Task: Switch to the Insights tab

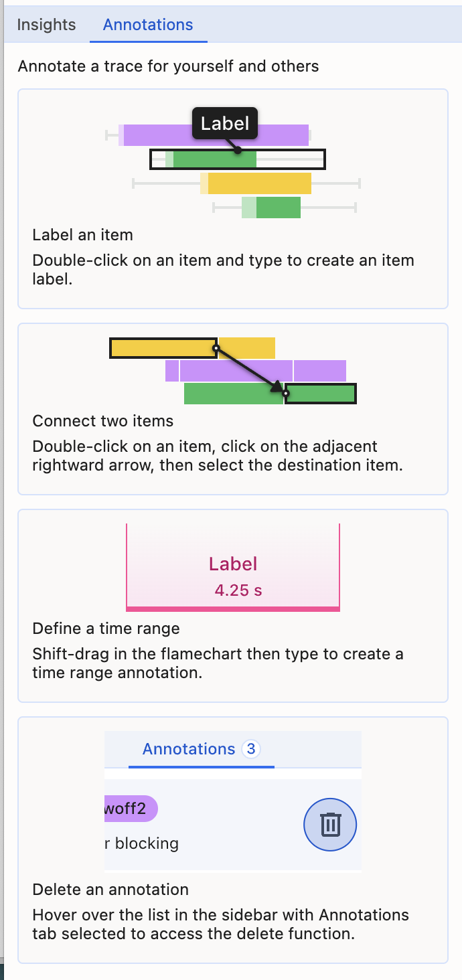Action: coord(46,25)
